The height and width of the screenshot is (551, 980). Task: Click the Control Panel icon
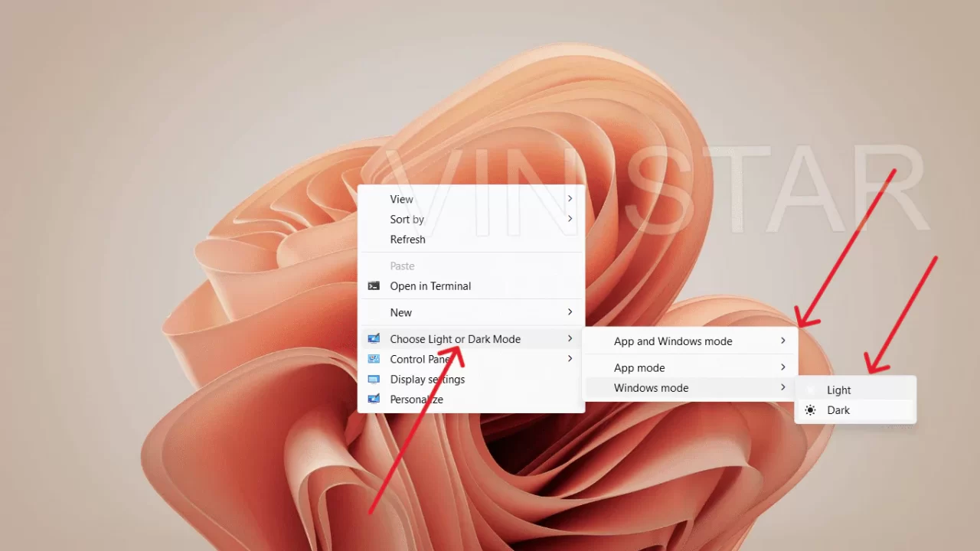pos(374,359)
